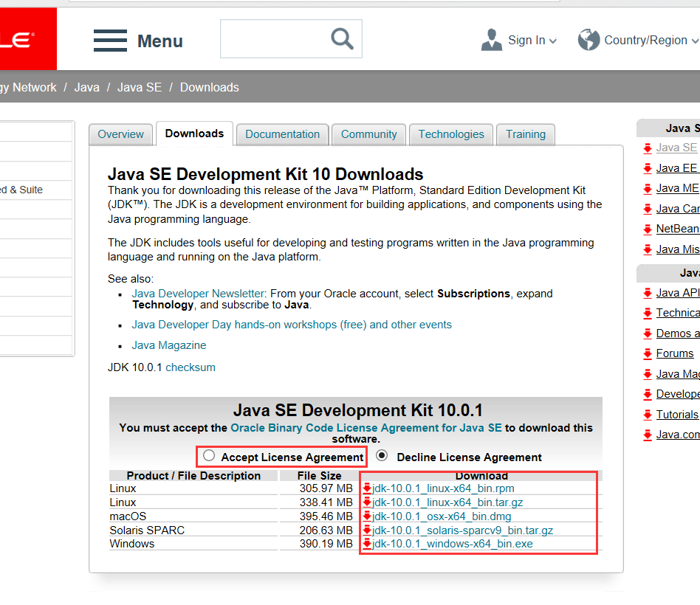Click the Downloads breadcrumb
The height and width of the screenshot is (605, 700).
coord(210,87)
